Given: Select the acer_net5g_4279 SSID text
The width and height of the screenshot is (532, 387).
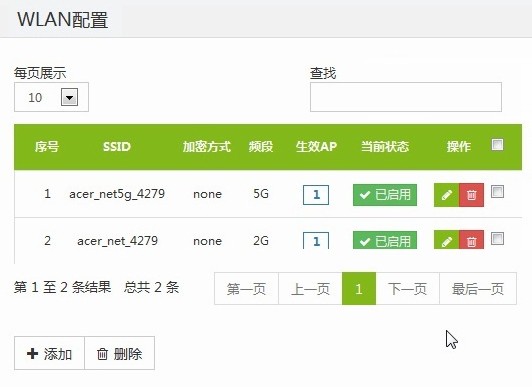Looking at the screenshot, I should tap(117, 194).
